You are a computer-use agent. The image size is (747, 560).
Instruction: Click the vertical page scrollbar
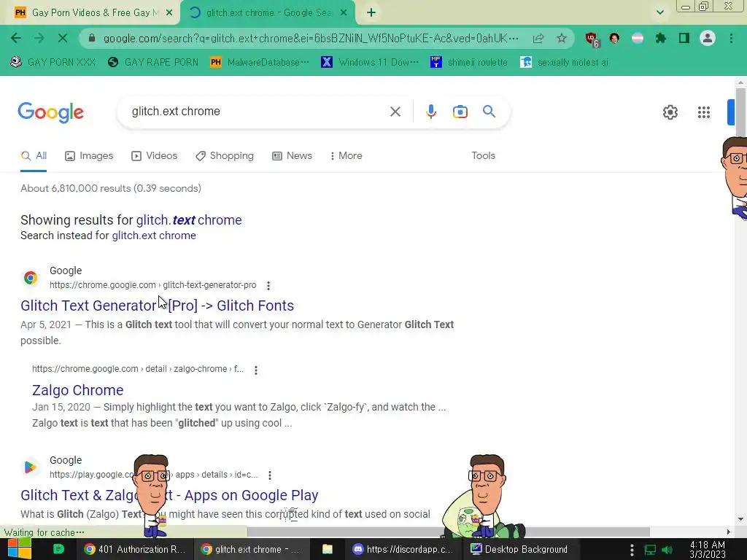[x=740, y=112]
